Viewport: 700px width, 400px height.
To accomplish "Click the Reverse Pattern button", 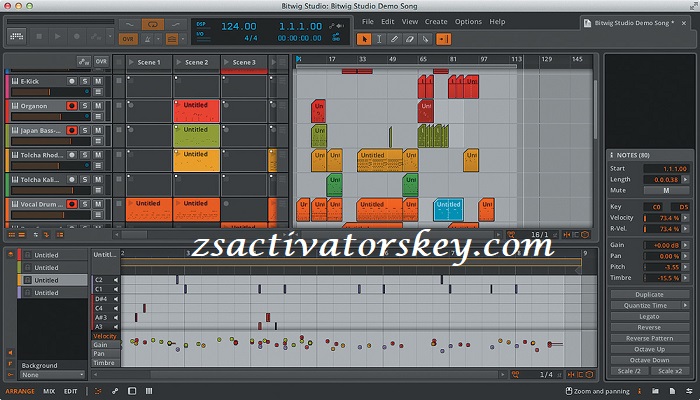I will (649, 338).
